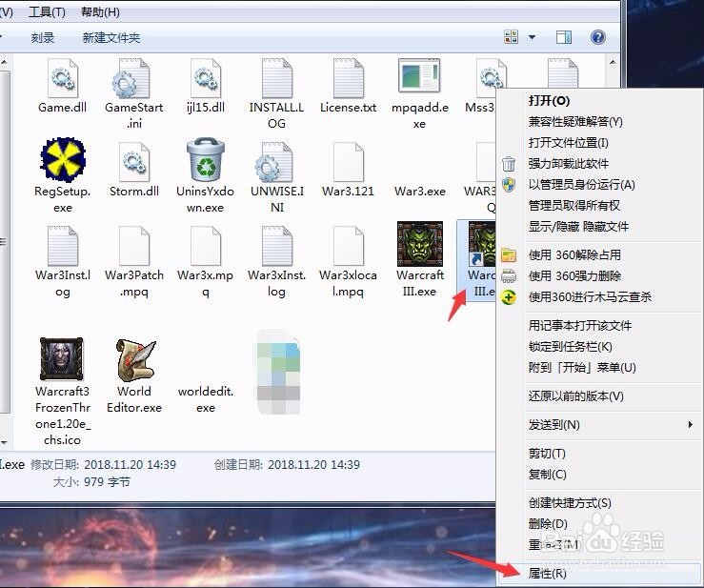Select the War3xlocal.mpq file icon

point(348,246)
